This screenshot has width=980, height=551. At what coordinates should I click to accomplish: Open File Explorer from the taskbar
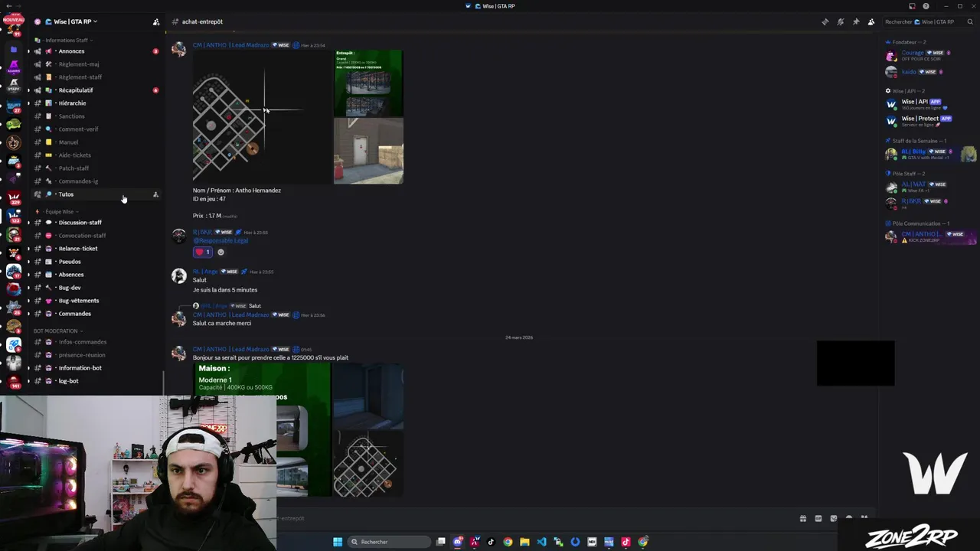coord(524,542)
